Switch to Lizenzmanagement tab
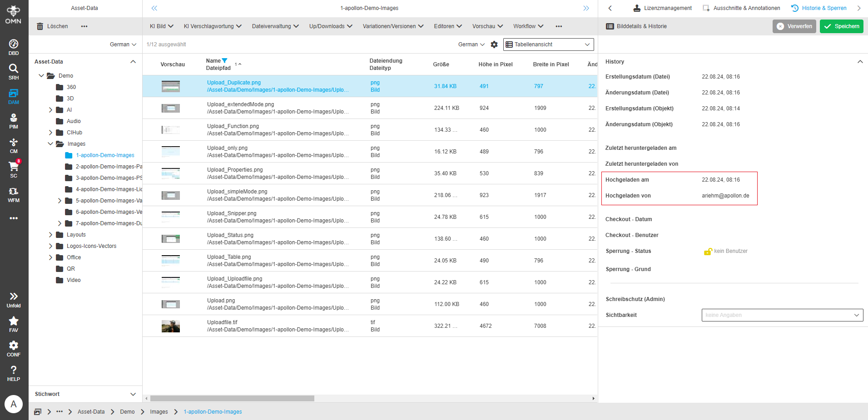Screen dimensions: 868x420 (x=662, y=8)
